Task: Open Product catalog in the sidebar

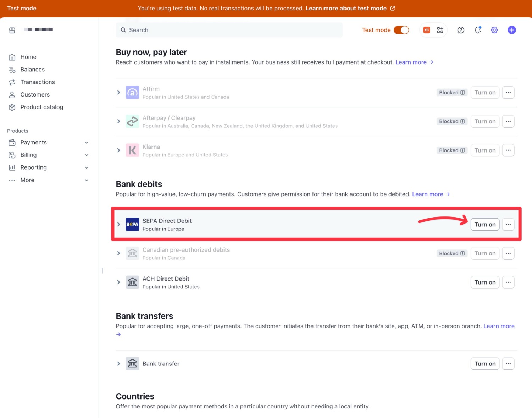Action: pyautogui.click(x=42, y=107)
